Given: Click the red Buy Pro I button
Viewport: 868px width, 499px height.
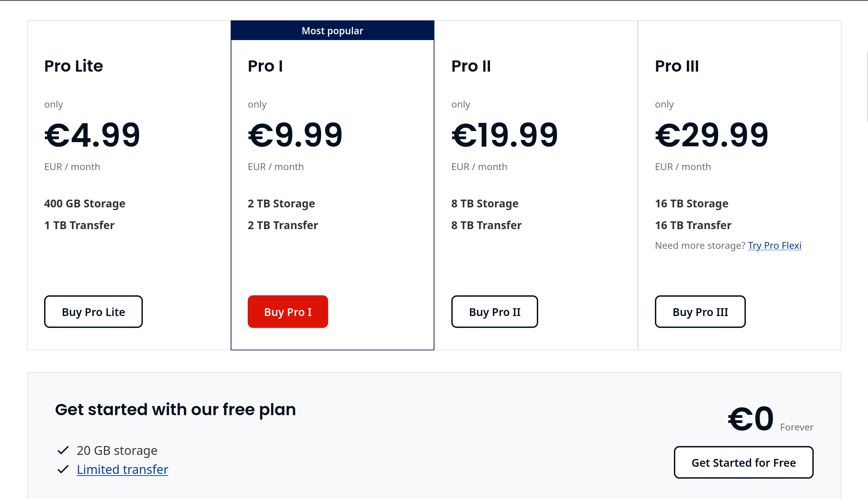Looking at the screenshot, I should point(288,312).
